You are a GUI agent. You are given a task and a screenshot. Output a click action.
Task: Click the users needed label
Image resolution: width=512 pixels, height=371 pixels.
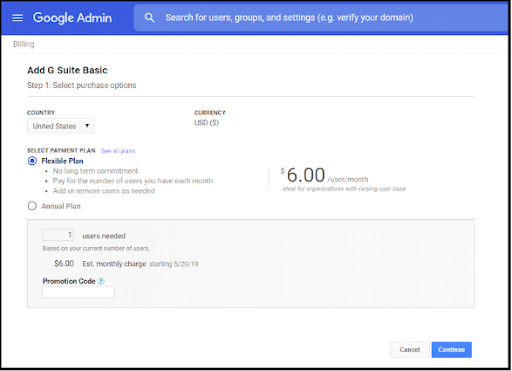click(104, 236)
